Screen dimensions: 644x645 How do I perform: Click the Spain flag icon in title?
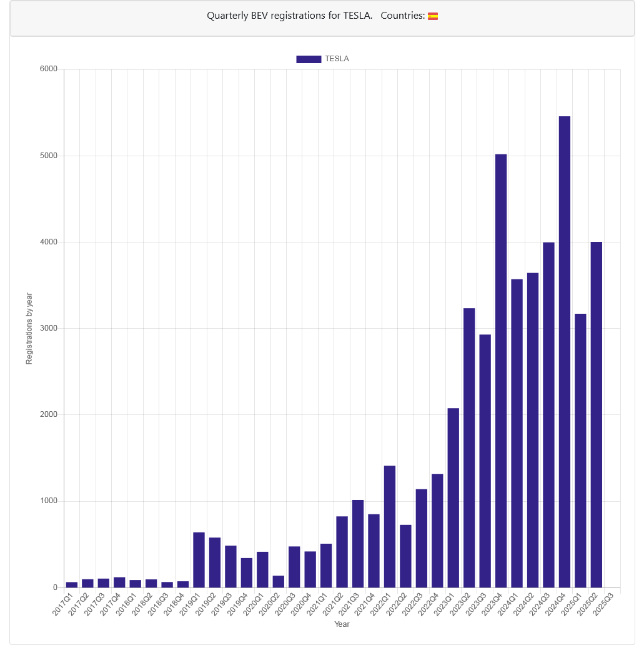point(433,16)
